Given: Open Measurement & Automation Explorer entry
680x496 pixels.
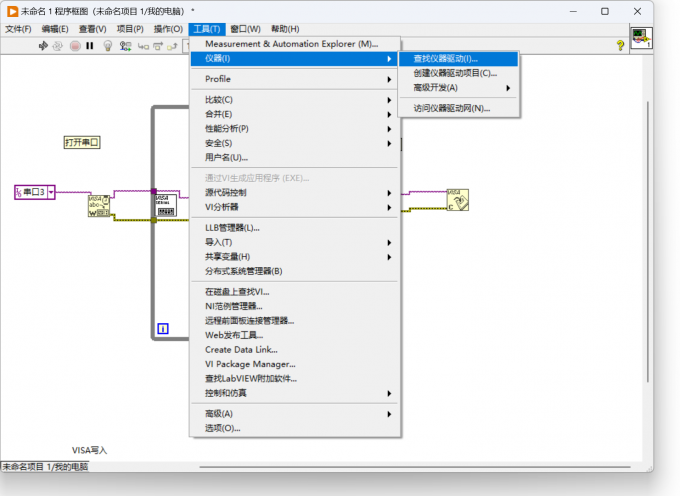Looking at the screenshot, I should (x=294, y=44).
